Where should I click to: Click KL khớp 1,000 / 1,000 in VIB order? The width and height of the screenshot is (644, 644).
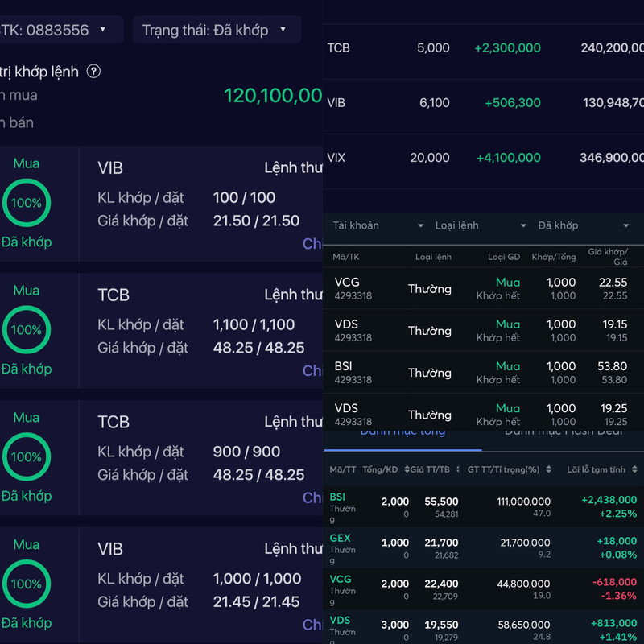click(x=257, y=579)
